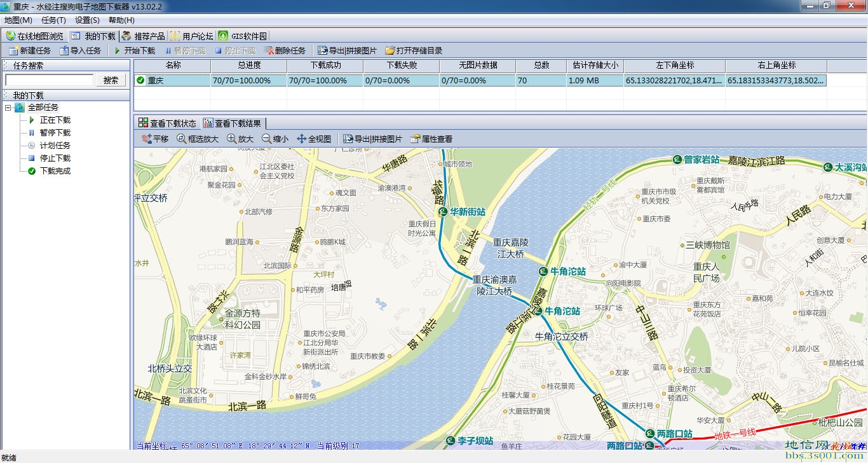Screen dimensions: 868x463
Task: Click the 暂停下载 pause button
Action: [x=185, y=50]
